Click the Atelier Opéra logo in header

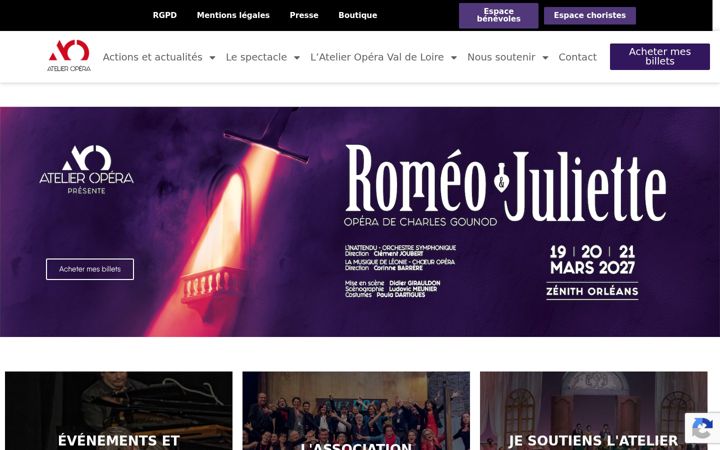coord(69,56)
